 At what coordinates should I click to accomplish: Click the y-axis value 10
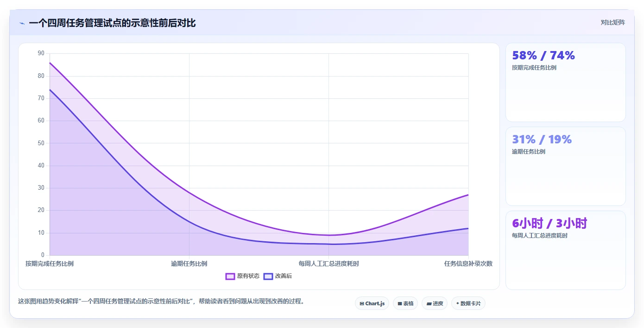tap(41, 233)
